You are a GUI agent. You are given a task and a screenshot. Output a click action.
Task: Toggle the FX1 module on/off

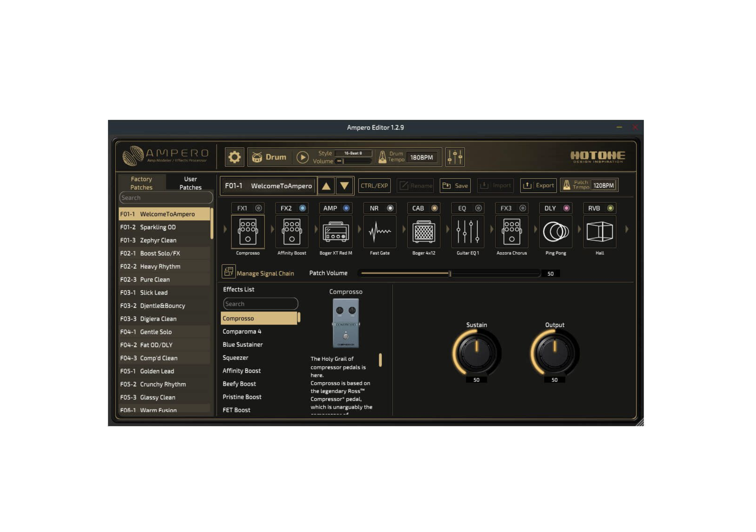258,208
